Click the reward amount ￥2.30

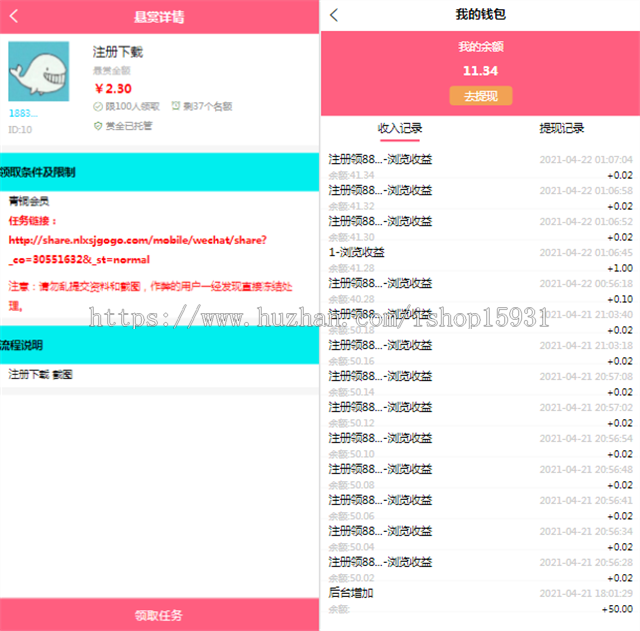113,89
